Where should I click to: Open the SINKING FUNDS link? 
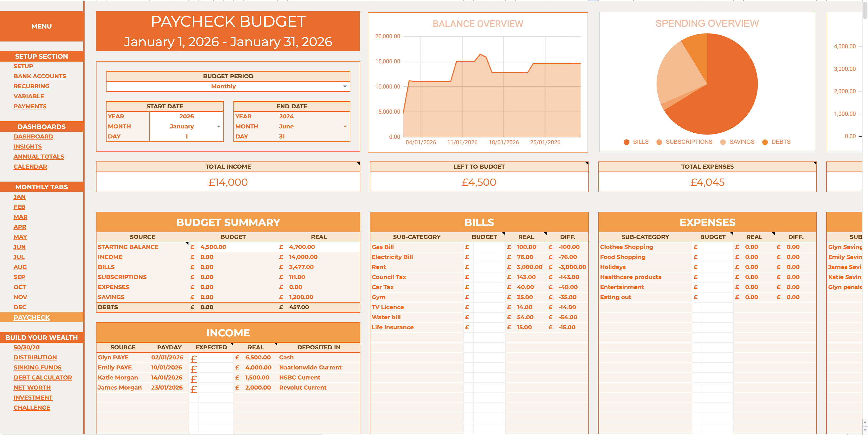coord(38,368)
